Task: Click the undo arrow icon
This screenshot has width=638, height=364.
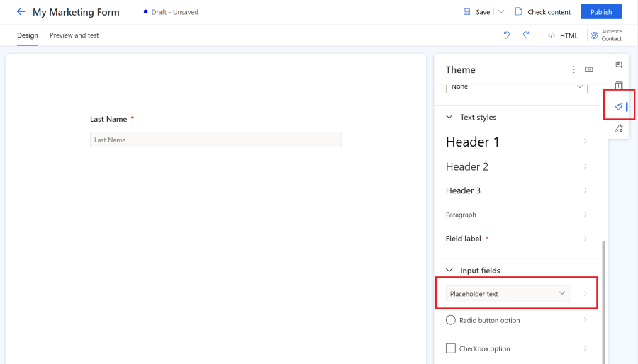Action: point(507,35)
